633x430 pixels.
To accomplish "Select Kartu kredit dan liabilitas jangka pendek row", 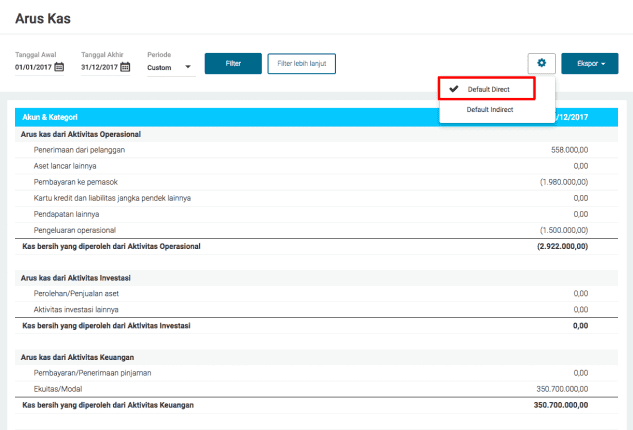I will [x=316, y=198].
